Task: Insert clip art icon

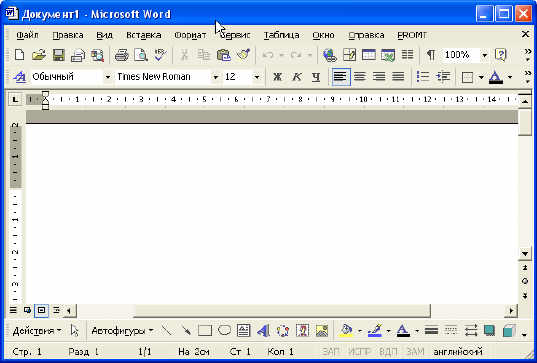Action: coord(302,331)
